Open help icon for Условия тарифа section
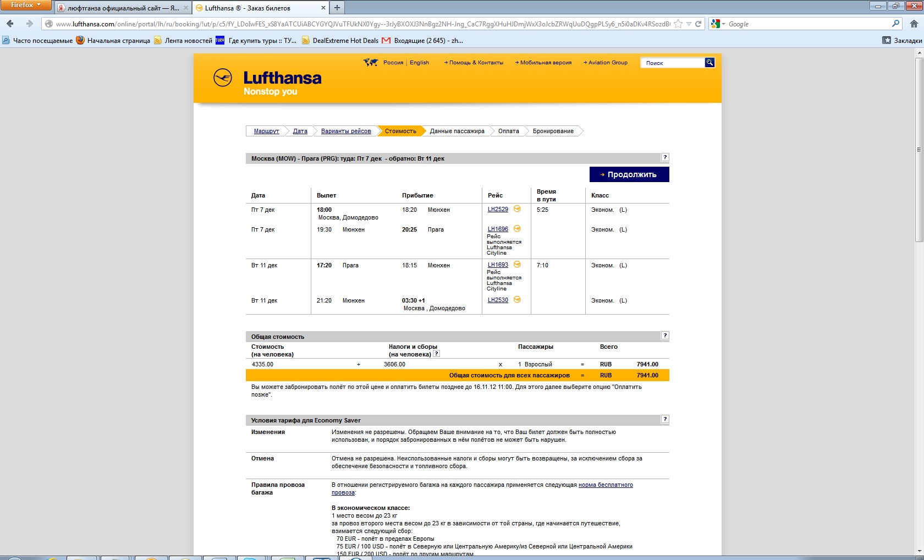924x560 pixels. [665, 419]
